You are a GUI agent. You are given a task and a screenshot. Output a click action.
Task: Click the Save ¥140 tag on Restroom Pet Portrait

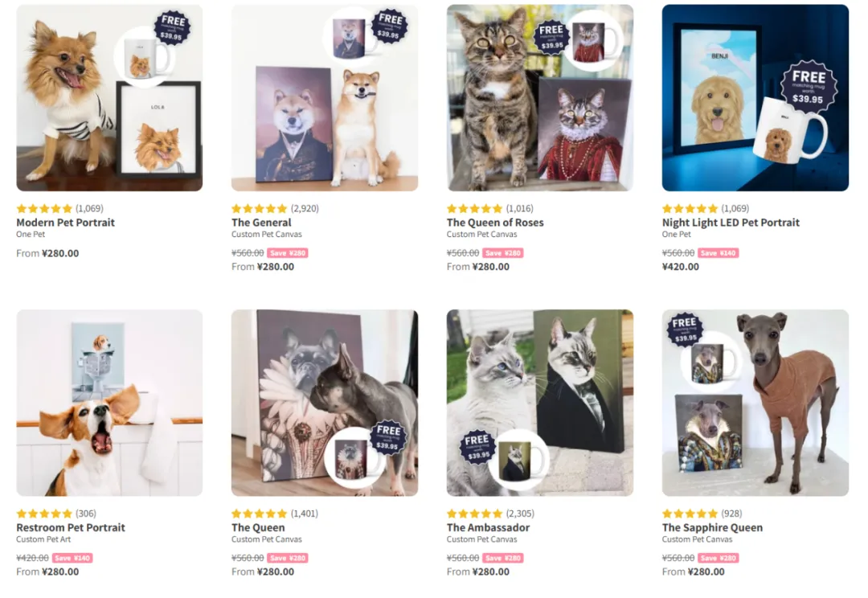[x=72, y=558]
